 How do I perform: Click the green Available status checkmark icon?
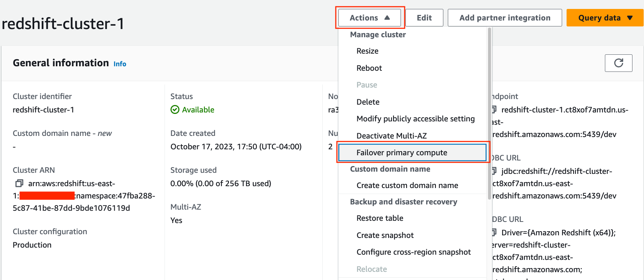click(x=175, y=109)
